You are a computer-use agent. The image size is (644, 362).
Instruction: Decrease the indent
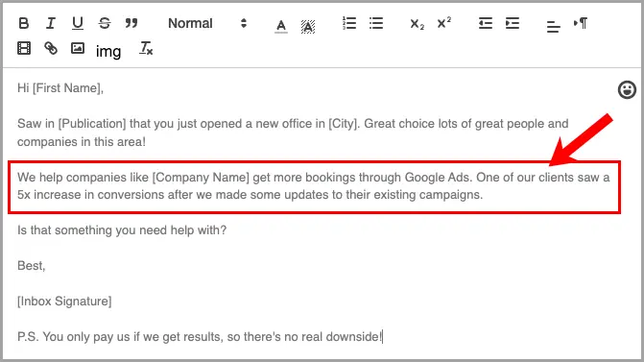tap(486, 23)
